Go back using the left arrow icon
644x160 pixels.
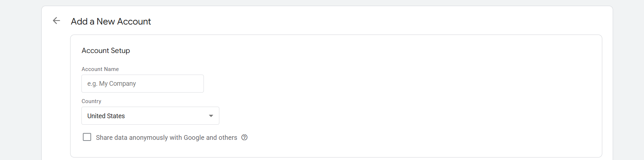(x=56, y=21)
